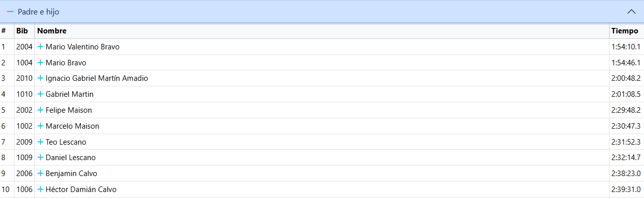Viewport: 644px width, 199px height.
Task: Expand Felipe Maison details
Action: (40, 110)
